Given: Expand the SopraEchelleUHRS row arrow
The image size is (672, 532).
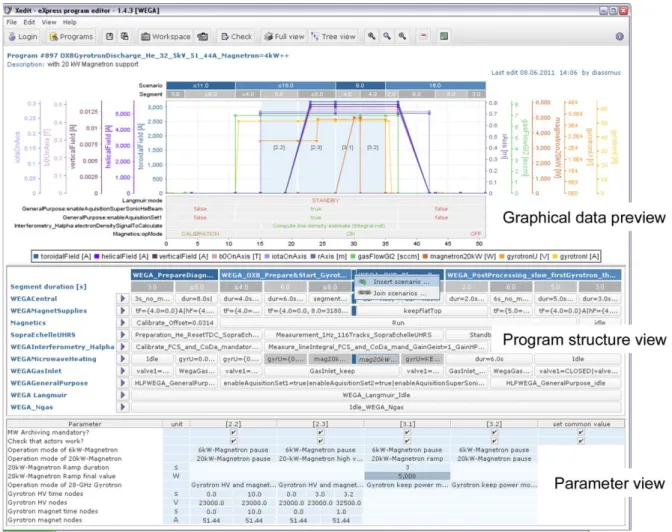Looking at the screenshot, I should coord(123,335).
